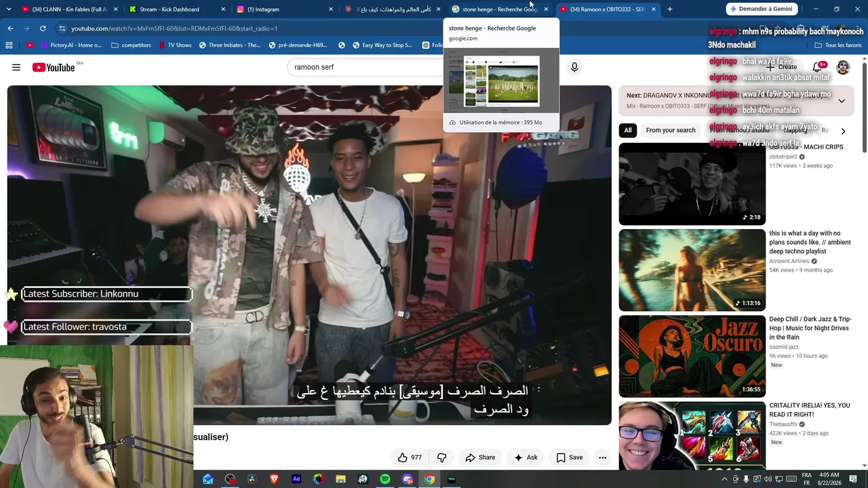Close the stone henge Google tab
Image resolution: width=868 pixels, height=488 pixels.
pyautogui.click(x=546, y=9)
